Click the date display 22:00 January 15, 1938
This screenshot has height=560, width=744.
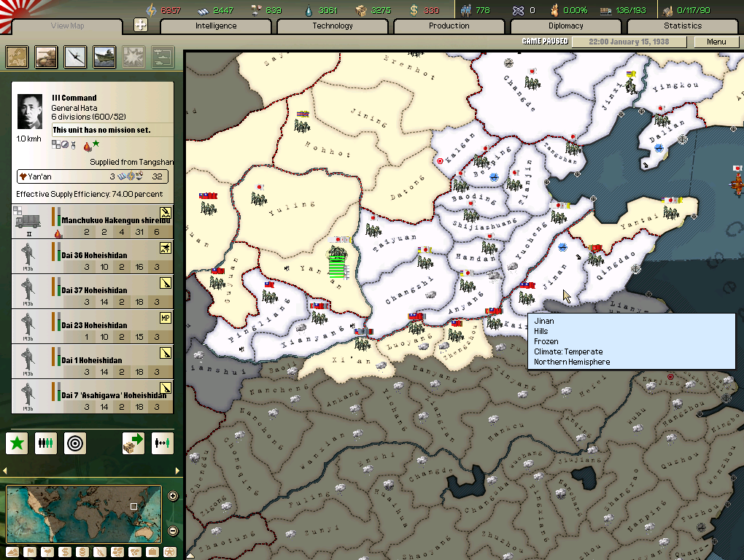(629, 42)
